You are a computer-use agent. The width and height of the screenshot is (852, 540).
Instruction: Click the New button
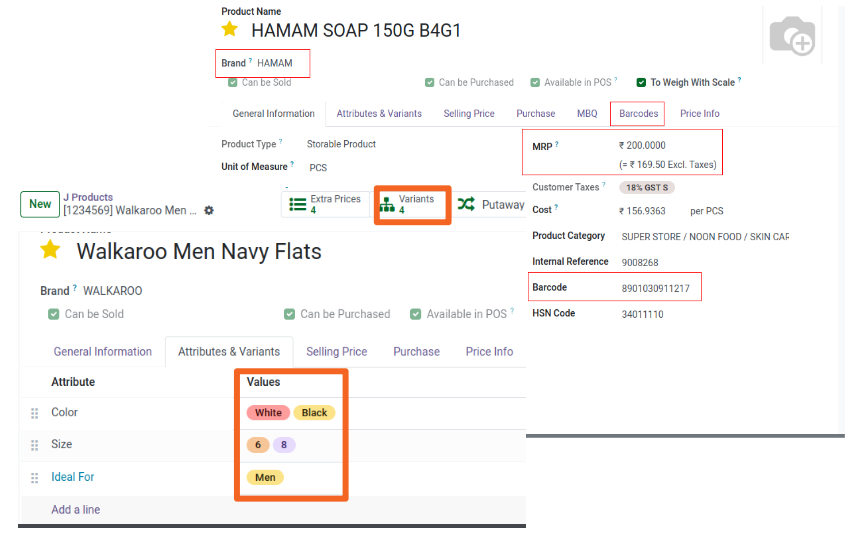click(40, 204)
